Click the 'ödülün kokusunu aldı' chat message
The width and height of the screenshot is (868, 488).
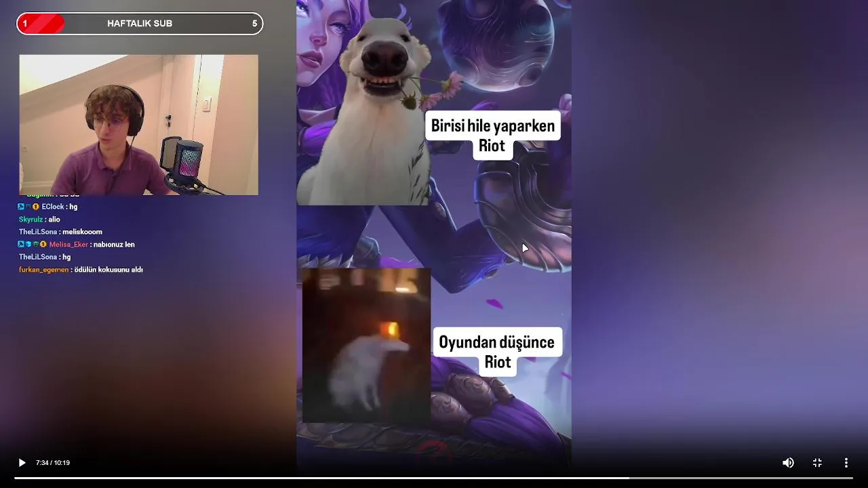(x=108, y=270)
